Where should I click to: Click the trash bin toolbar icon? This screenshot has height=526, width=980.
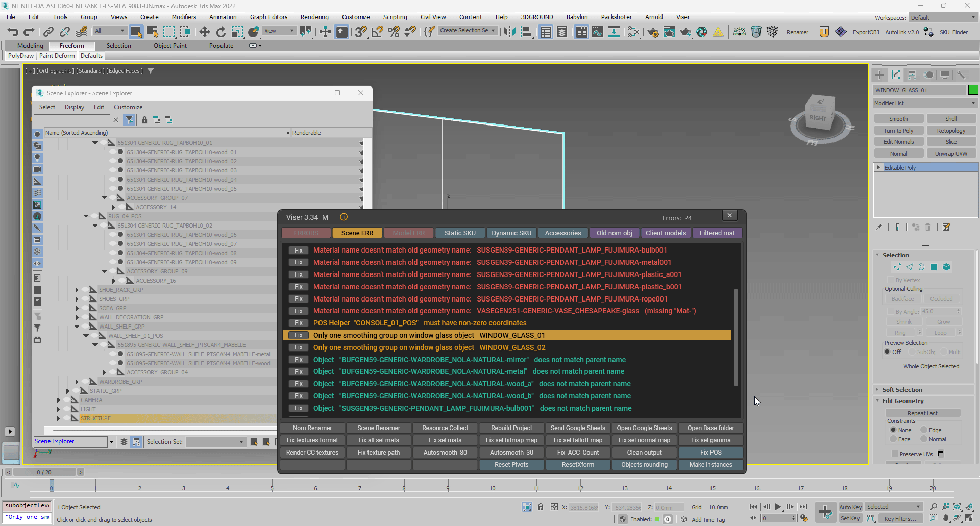click(756, 32)
